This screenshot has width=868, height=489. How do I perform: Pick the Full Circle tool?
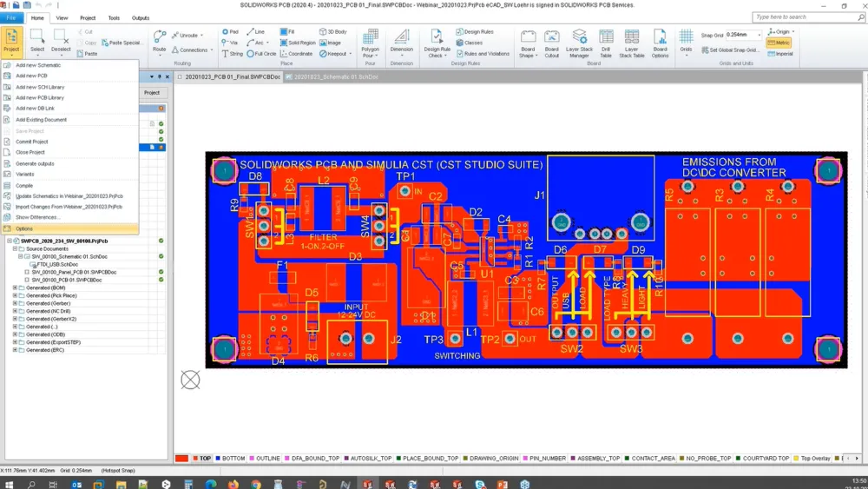(261, 54)
